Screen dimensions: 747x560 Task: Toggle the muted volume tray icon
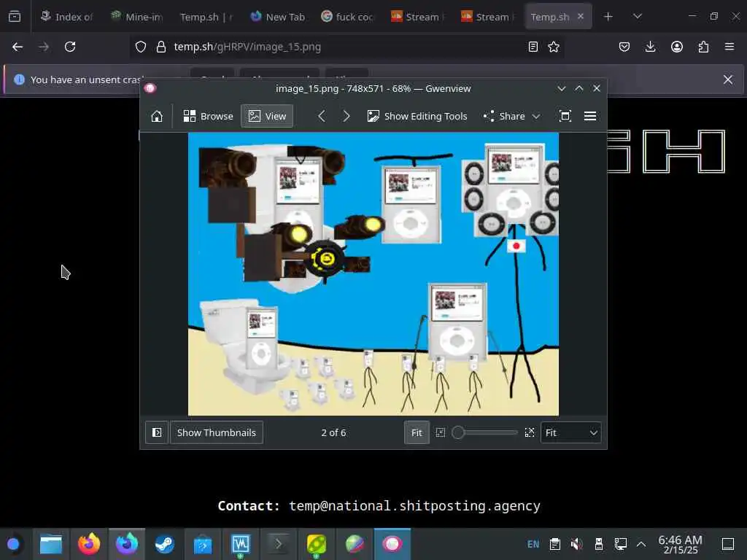[x=576, y=544]
